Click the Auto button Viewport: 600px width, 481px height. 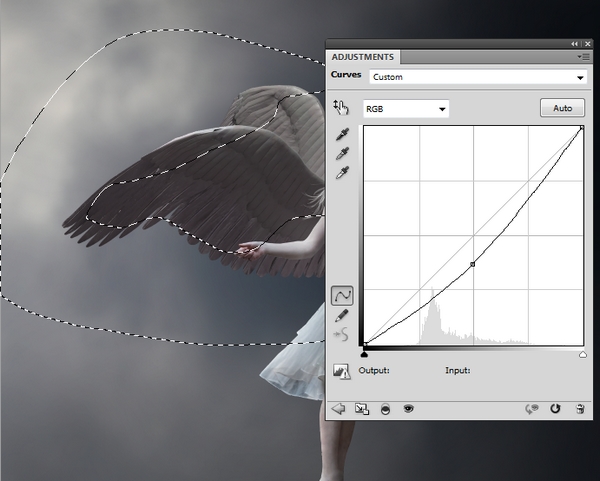[x=561, y=107]
